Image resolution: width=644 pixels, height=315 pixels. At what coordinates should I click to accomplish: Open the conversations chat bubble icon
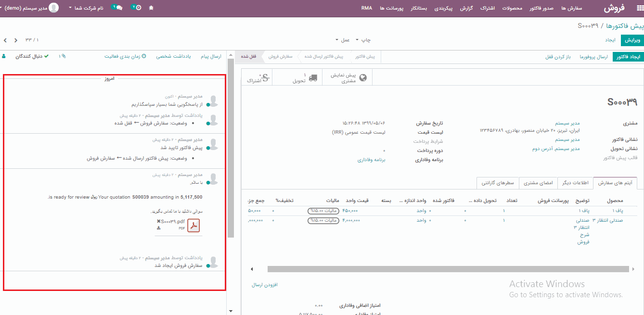point(117,8)
